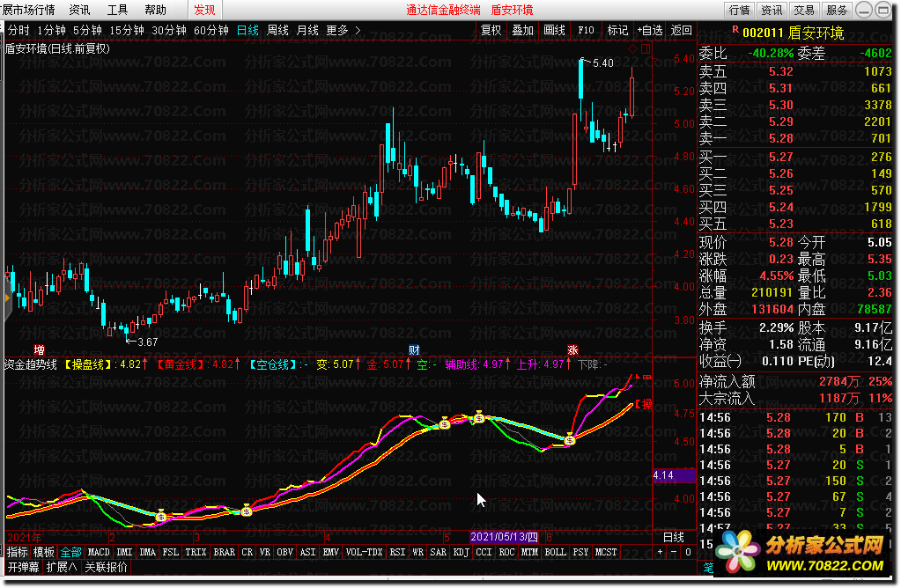Select the DMI indicator
Viewport: 901px width, 588px height.
[x=125, y=552]
